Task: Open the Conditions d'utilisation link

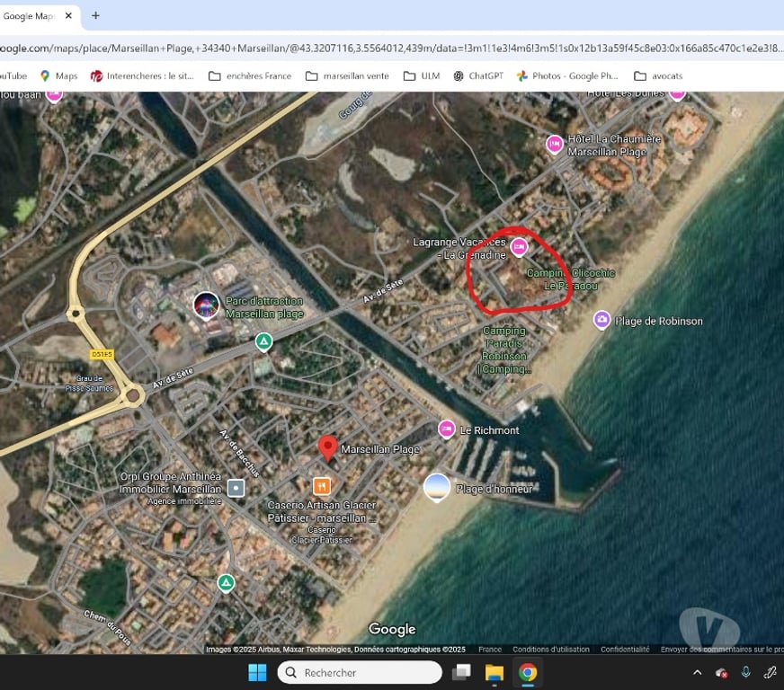Action: (550, 650)
